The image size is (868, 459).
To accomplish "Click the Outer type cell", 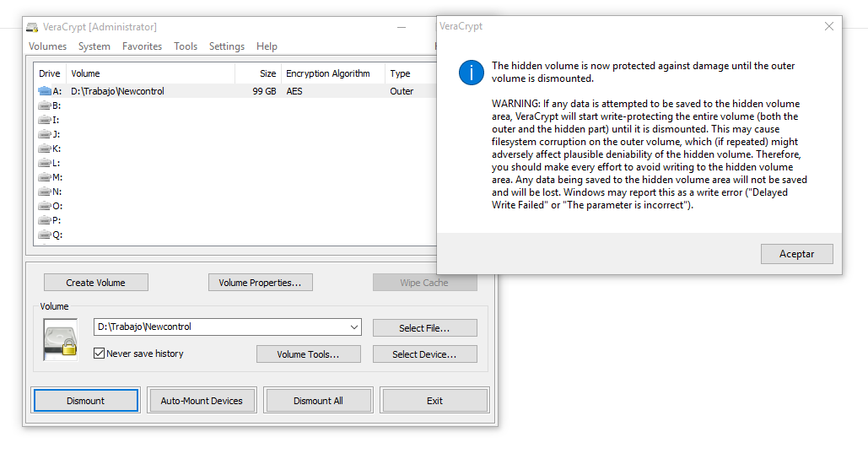I will coord(402,91).
